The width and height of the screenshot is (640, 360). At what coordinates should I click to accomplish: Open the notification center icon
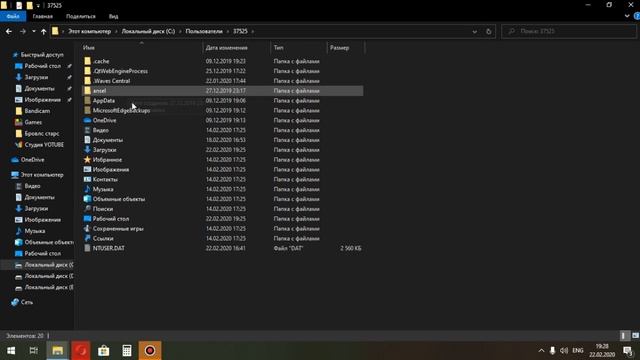coord(628,351)
